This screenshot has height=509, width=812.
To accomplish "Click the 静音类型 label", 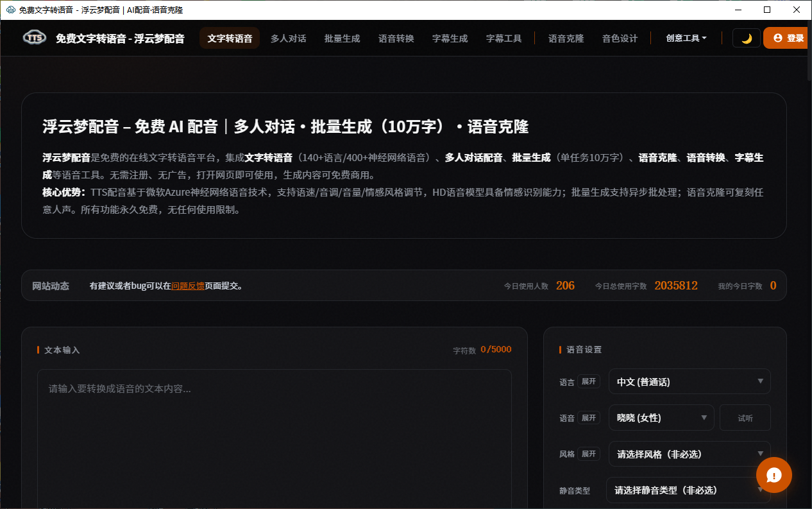I will [x=575, y=490].
